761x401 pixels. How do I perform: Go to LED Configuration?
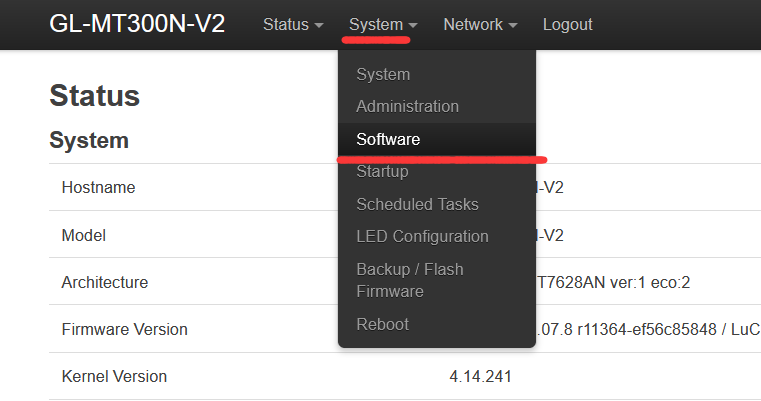pos(422,237)
